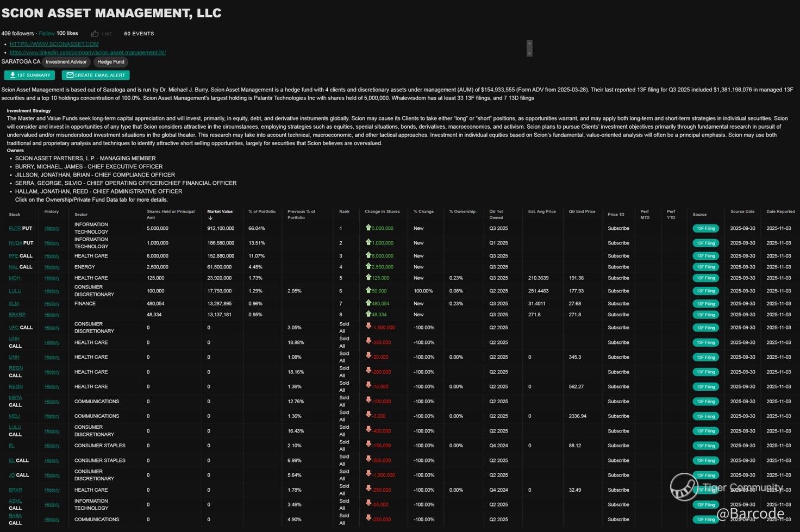The height and width of the screenshot is (532, 800).
Task: Open the VFC ticker link
Action: pyautogui.click(x=14, y=328)
